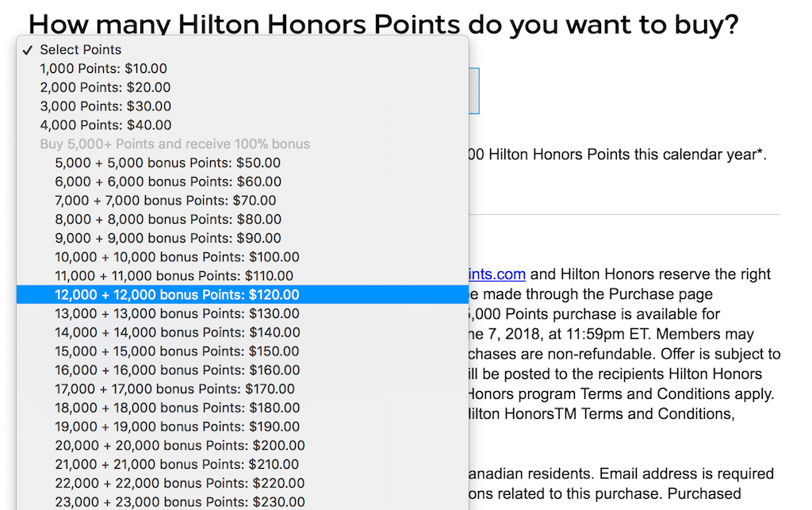
Task: Select 6,000 + 6,000 bonus Points: $60.00
Action: (x=168, y=182)
